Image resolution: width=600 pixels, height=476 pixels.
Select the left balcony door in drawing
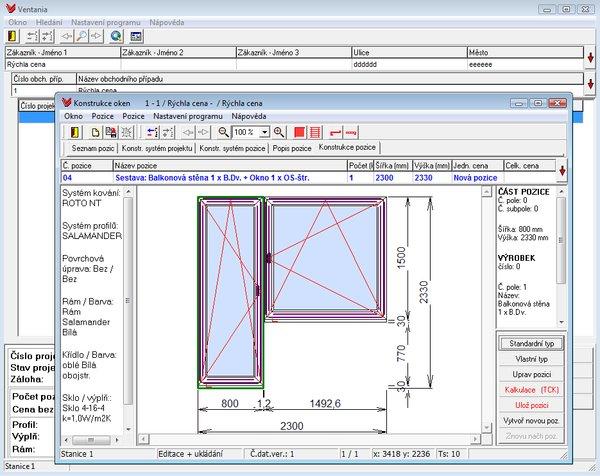tap(231, 290)
